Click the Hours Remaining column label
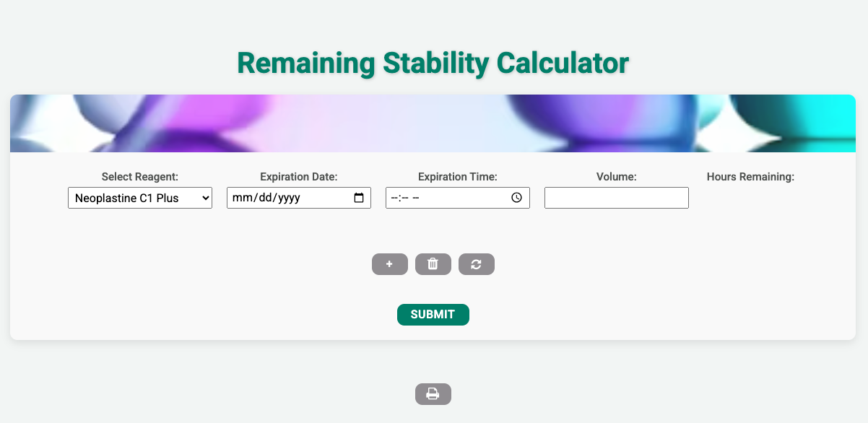868x423 pixels. [x=750, y=176]
